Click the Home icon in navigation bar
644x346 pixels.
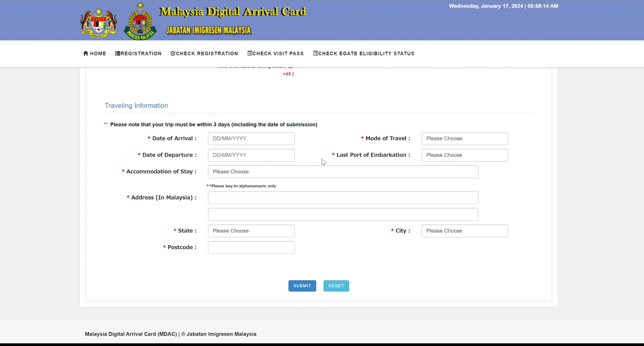[86, 53]
